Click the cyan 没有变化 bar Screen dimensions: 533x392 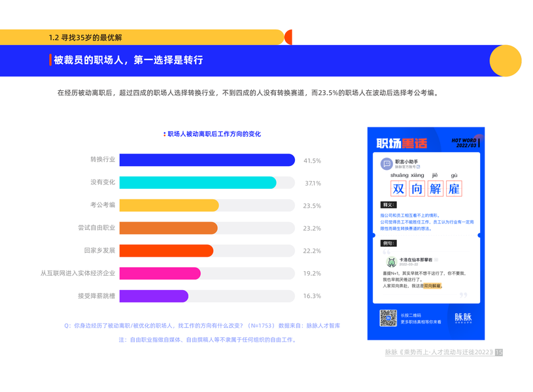click(198, 183)
